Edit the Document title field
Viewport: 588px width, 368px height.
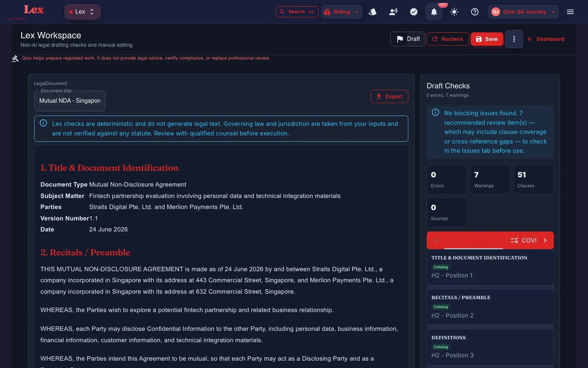coord(70,101)
